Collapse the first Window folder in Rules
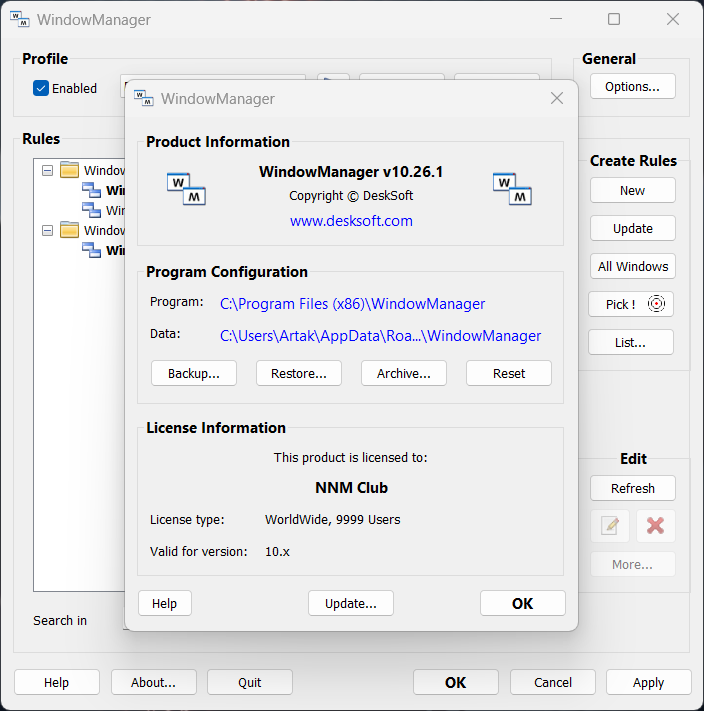The height and width of the screenshot is (711, 704). tap(47, 170)
